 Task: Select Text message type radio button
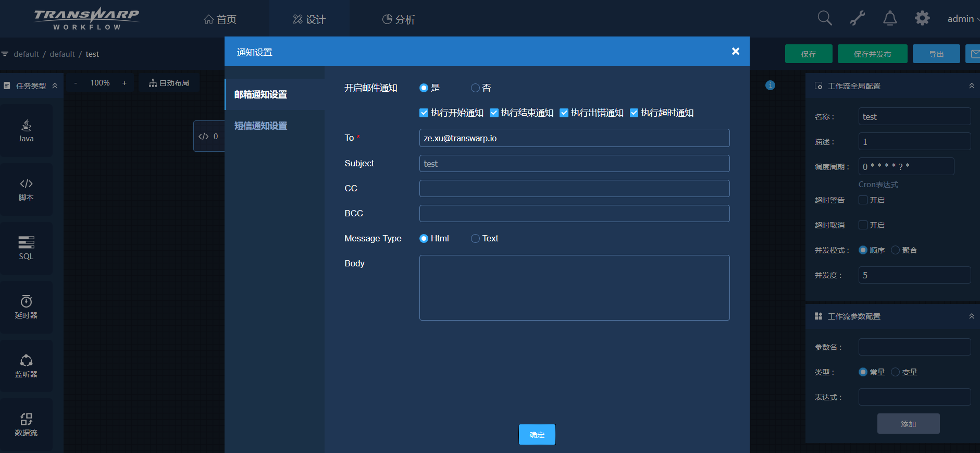[475, 239]
